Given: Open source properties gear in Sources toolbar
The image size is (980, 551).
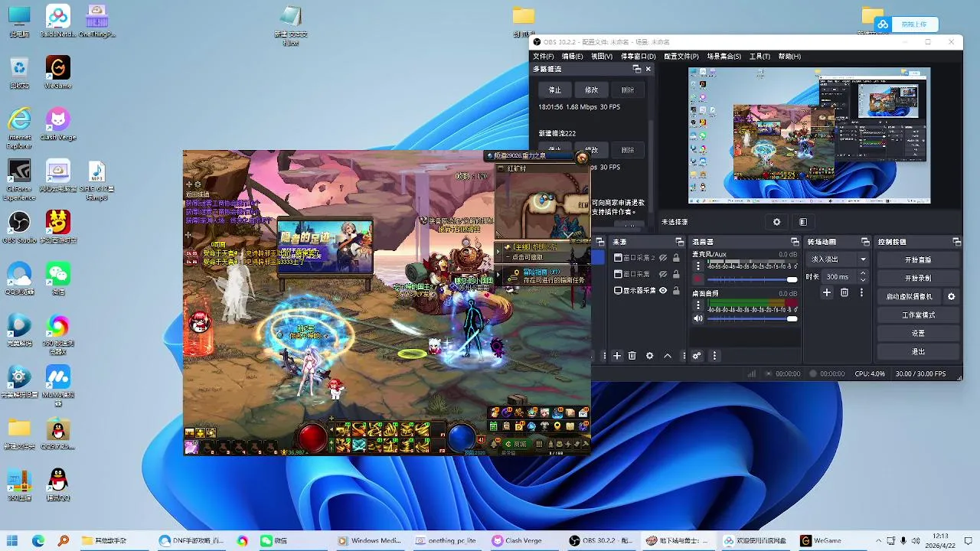Looking at the screenshot, I should (x=650, y=356).
